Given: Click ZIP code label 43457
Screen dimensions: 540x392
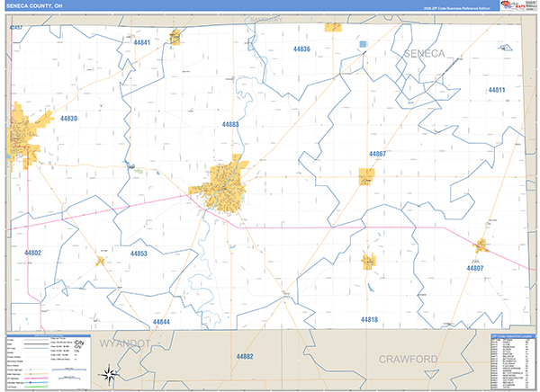Looking at the screenshot, I should pyautogui.click(x=15, y=27).
